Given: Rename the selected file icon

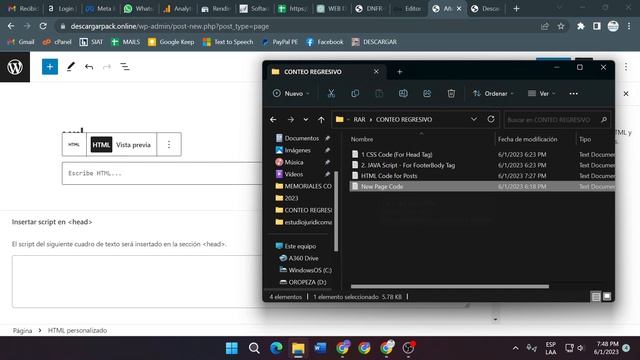Looking at the screenshot, I should (403, 93).
